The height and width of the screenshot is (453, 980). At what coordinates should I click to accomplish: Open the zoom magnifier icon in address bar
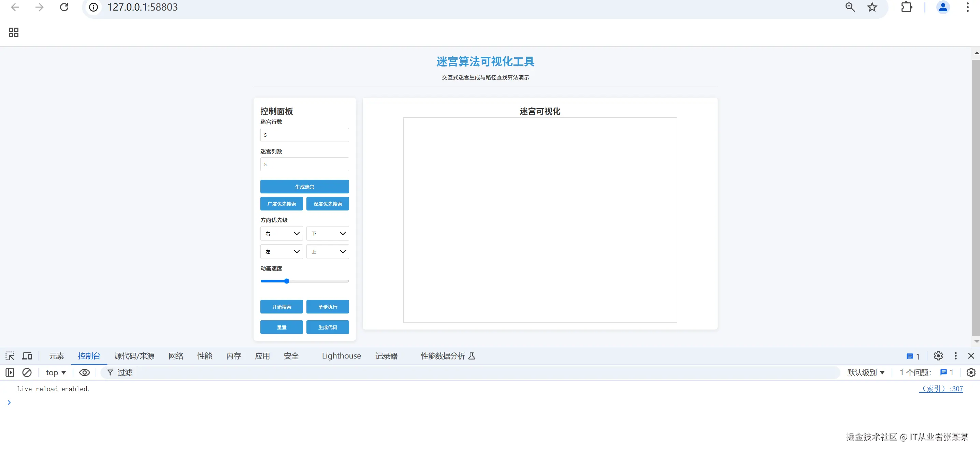pos(850,7)
